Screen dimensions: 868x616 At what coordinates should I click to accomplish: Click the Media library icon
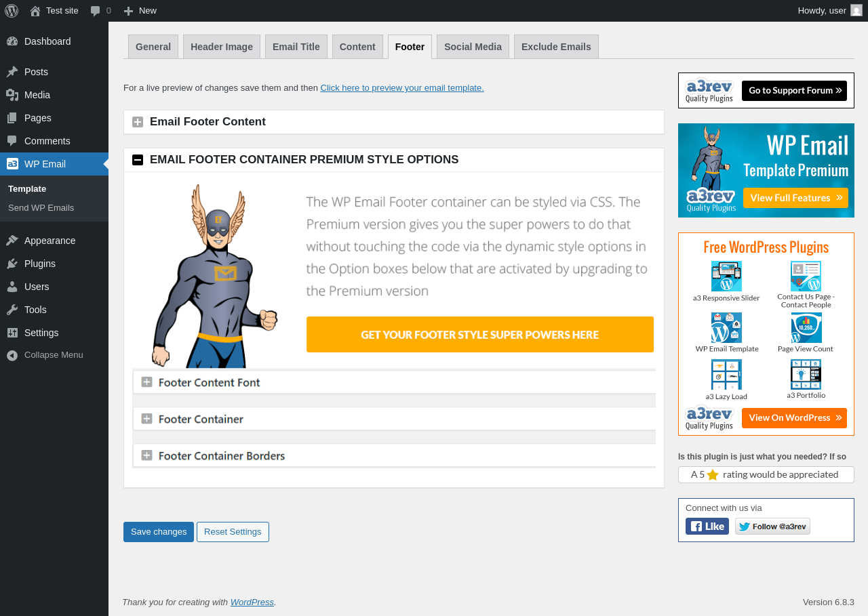point(12,95)
